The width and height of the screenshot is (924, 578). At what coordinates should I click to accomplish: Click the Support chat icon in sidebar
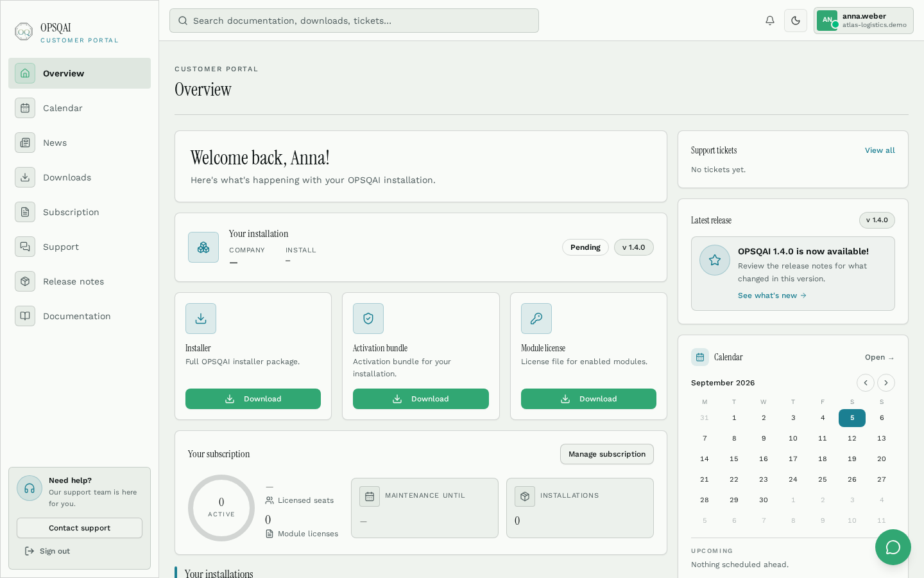(25, 247)
